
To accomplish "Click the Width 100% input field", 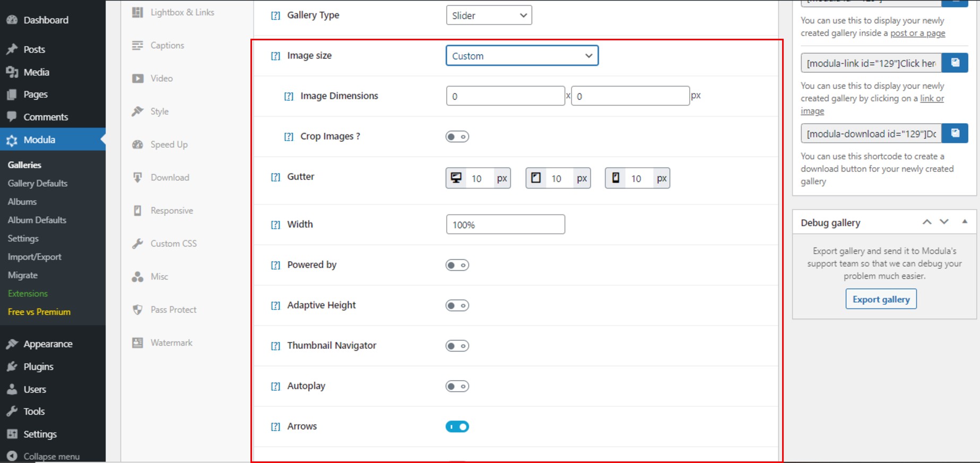I will tap(505, 225).
